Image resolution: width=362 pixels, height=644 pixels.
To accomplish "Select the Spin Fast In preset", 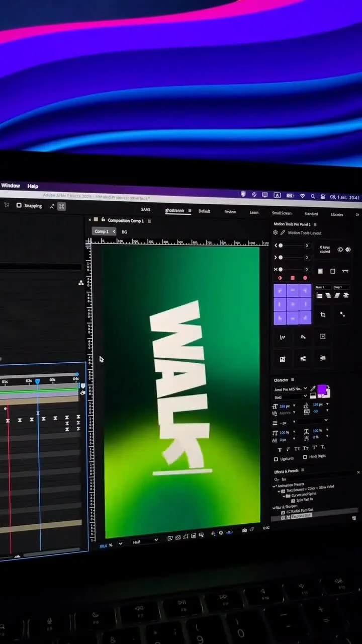I will tap(304, 500).
